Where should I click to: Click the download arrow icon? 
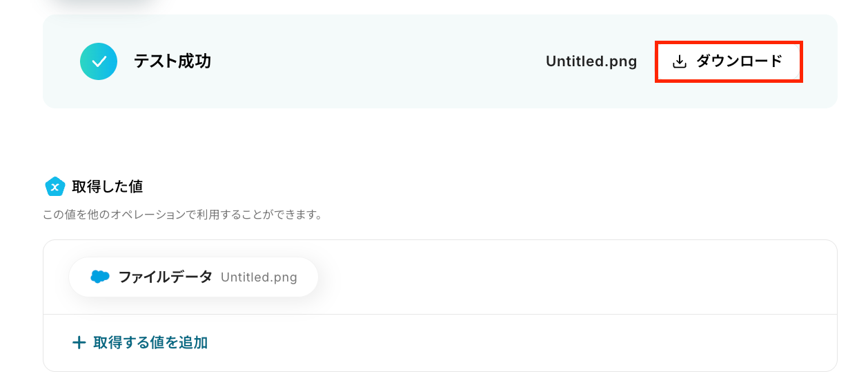pyautogui.click(x=680, y=62)
